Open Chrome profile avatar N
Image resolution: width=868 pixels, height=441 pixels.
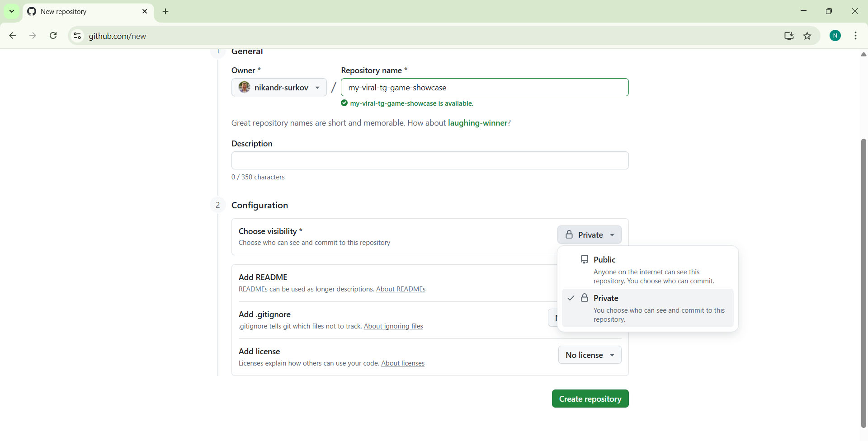(x=835, y=36)
